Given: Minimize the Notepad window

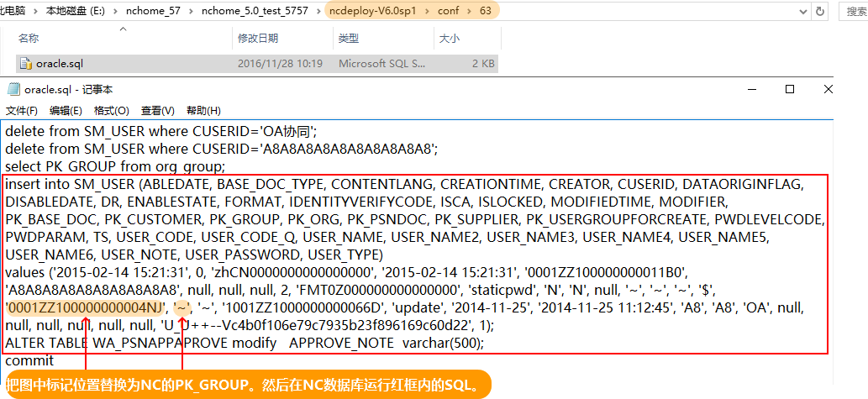Looking at the screenshot, I should click(x=750, y=89).
